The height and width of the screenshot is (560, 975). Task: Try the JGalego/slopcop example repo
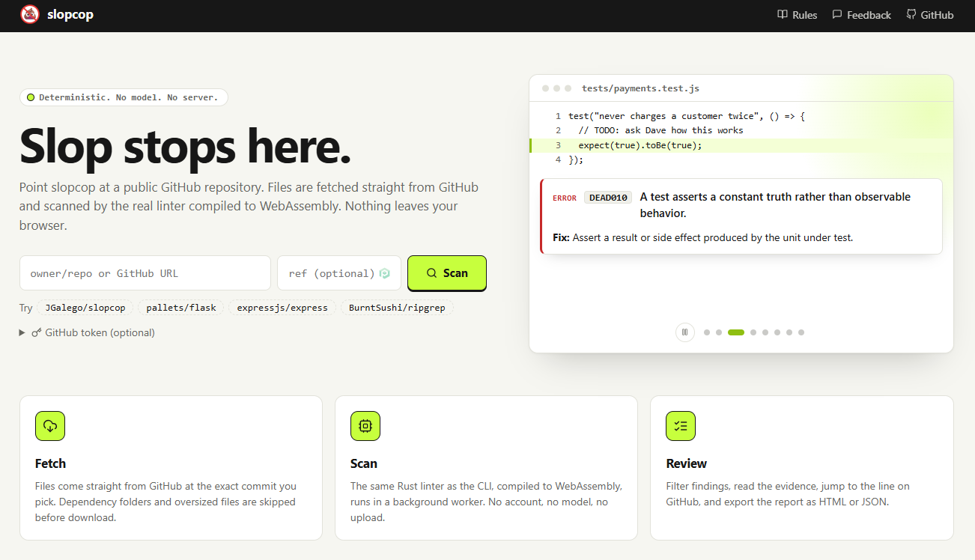86,308
